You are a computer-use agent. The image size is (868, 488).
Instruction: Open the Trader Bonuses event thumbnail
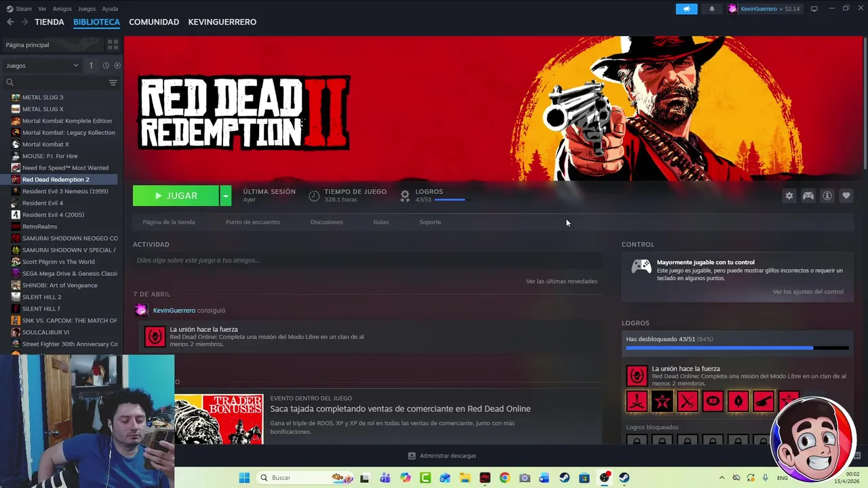pos(218,419)
